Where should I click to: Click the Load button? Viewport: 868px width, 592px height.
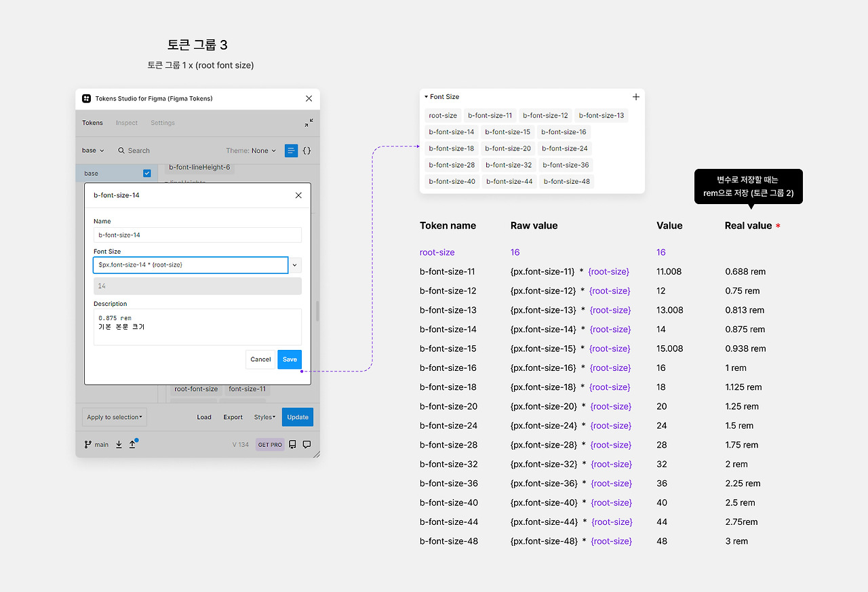(204, 417)
